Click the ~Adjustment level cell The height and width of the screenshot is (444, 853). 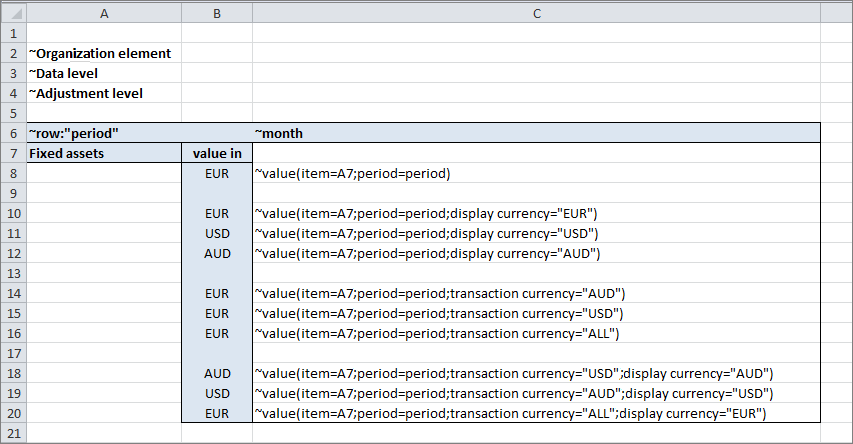[x=86, y=93]
